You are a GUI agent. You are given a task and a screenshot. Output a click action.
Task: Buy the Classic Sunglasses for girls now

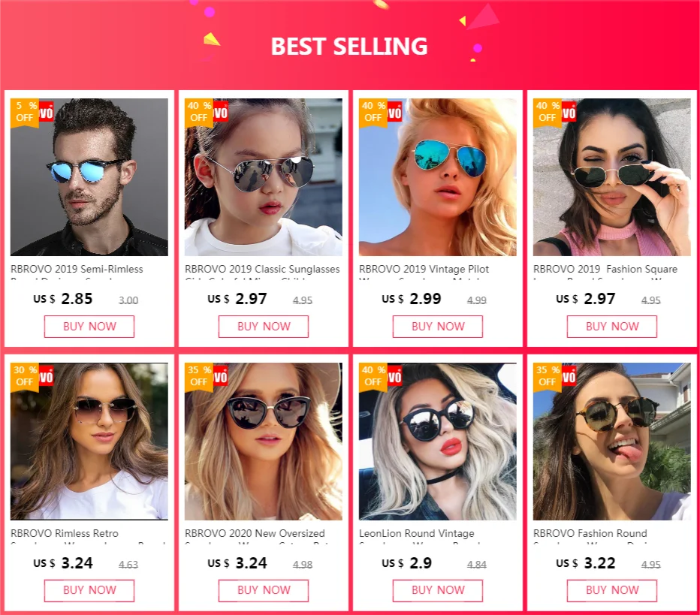point(264,327)
